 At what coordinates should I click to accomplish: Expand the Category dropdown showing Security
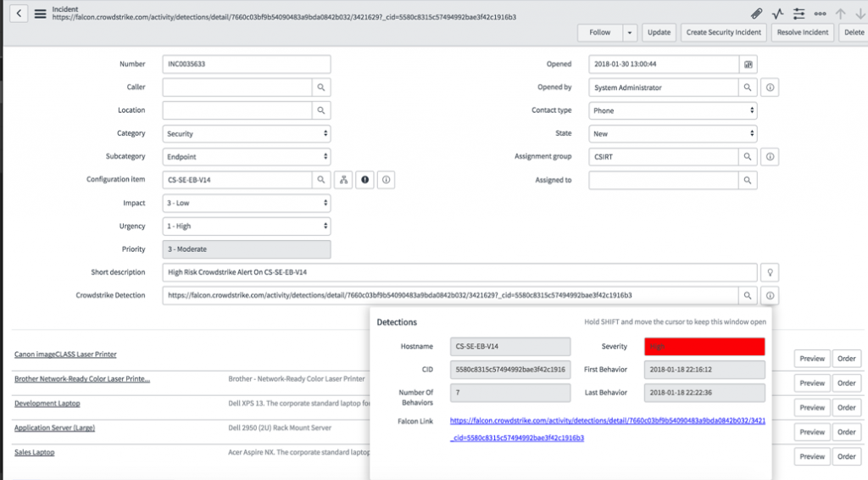pos(247,133)
